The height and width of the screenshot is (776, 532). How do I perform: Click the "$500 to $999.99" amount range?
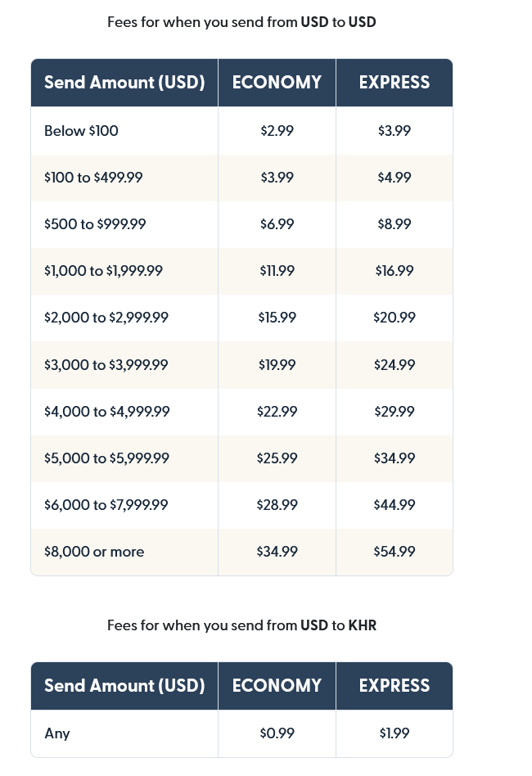95,224
